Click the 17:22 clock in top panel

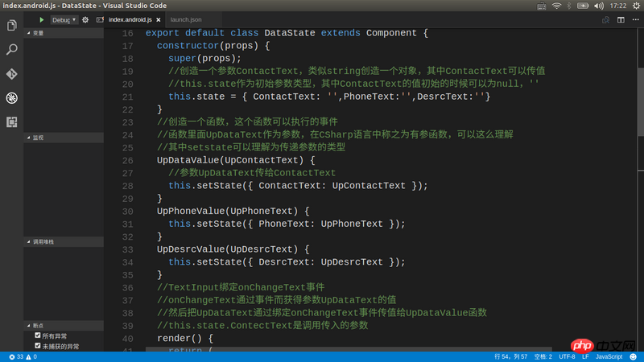(x=618, y=6)
